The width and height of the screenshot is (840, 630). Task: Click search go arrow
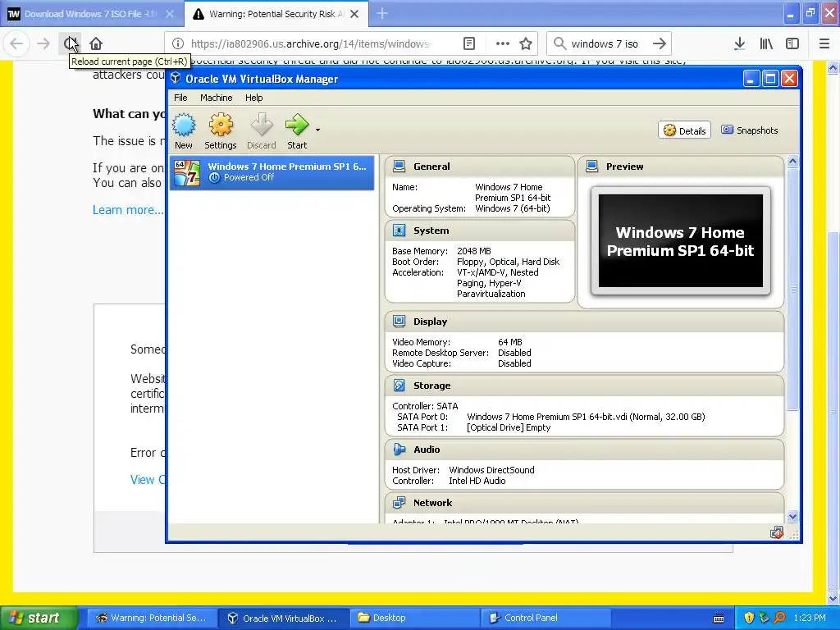[x=660, y=43]
